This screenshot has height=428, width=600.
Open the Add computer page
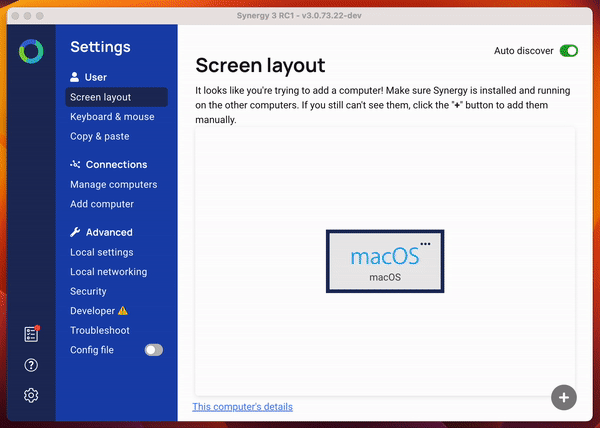tap(102, 204)
